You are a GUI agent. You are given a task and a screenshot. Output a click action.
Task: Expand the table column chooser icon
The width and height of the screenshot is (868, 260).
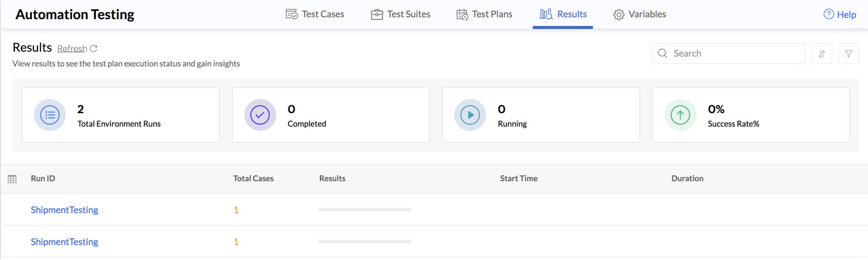click(12, 179)
